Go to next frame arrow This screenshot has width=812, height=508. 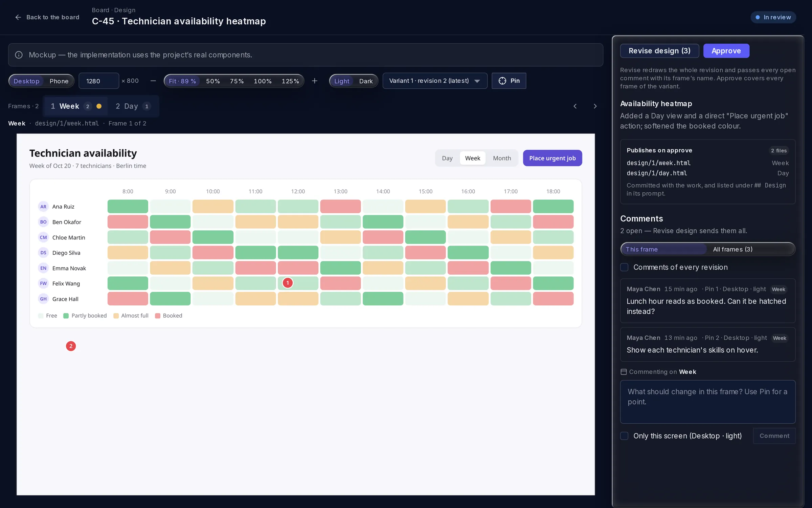(x=595, y=106)
